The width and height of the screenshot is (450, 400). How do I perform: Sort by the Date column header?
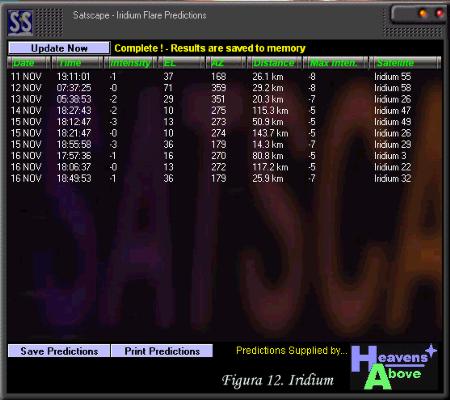pos(29,63)
